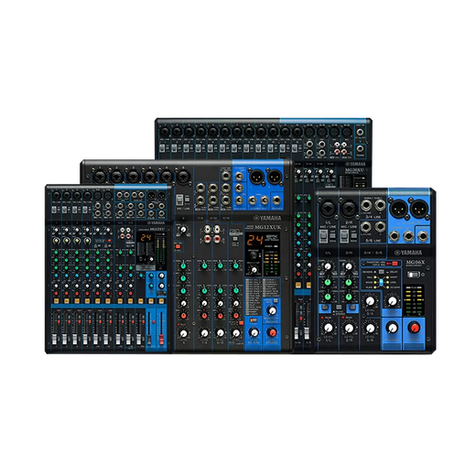Viewport: 476px width, 476px height.
Task: Click the 2/R combo input jack on MG06X
Action: (349, 209)
